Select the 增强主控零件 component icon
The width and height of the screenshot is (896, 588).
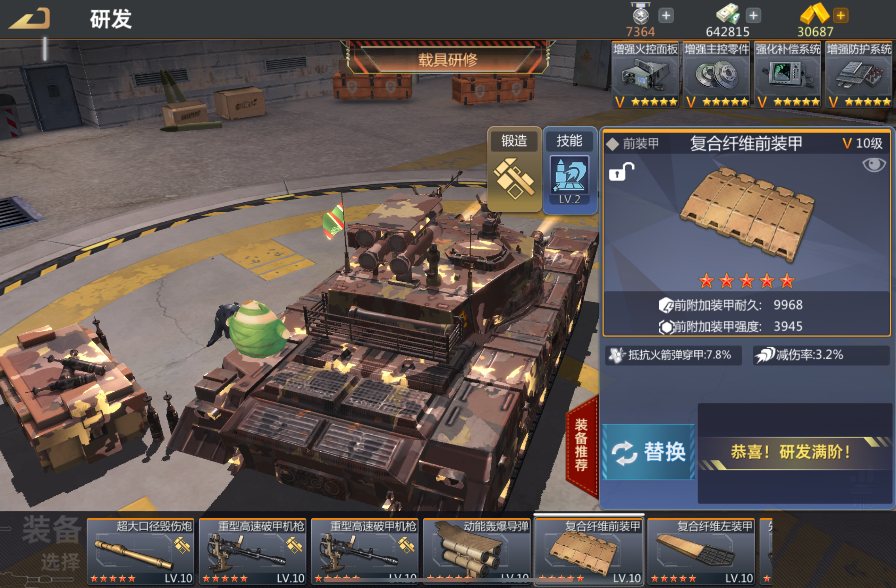(716, 75)
